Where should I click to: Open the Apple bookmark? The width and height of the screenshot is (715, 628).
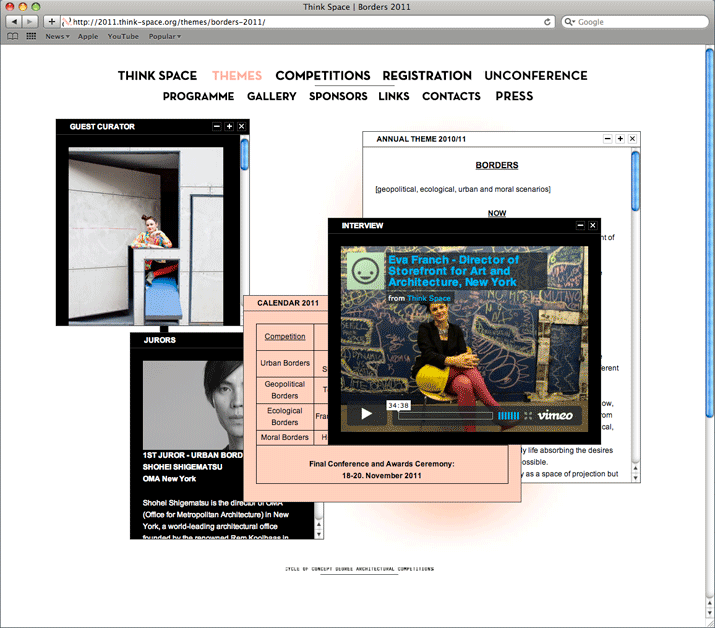[x=88, y=36]
